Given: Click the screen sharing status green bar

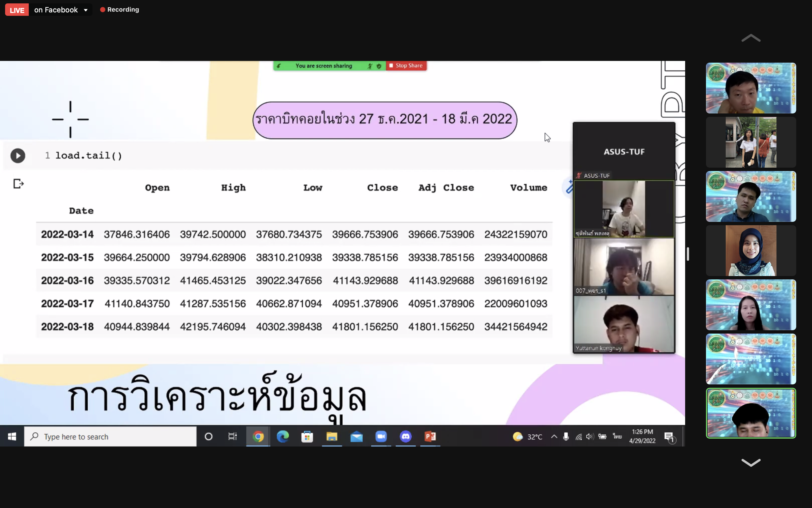Looking at the screenshot, I should pyautogui.click(x=330, y=65).
